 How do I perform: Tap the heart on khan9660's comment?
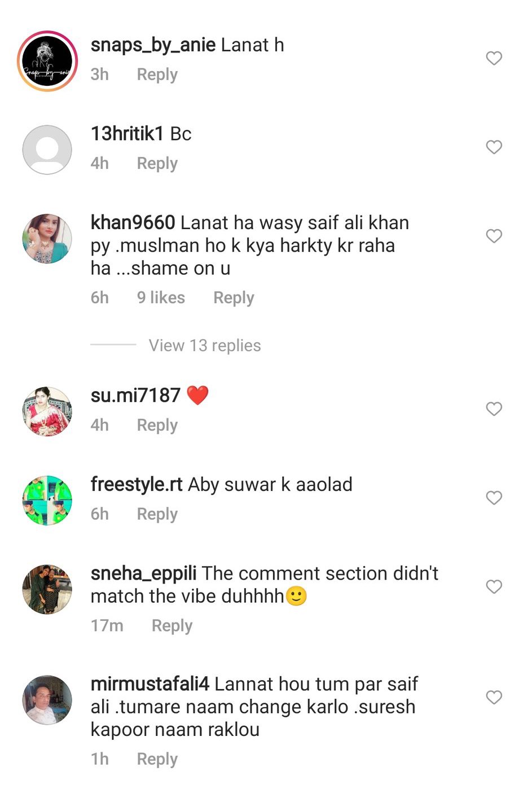click(494, 236)
